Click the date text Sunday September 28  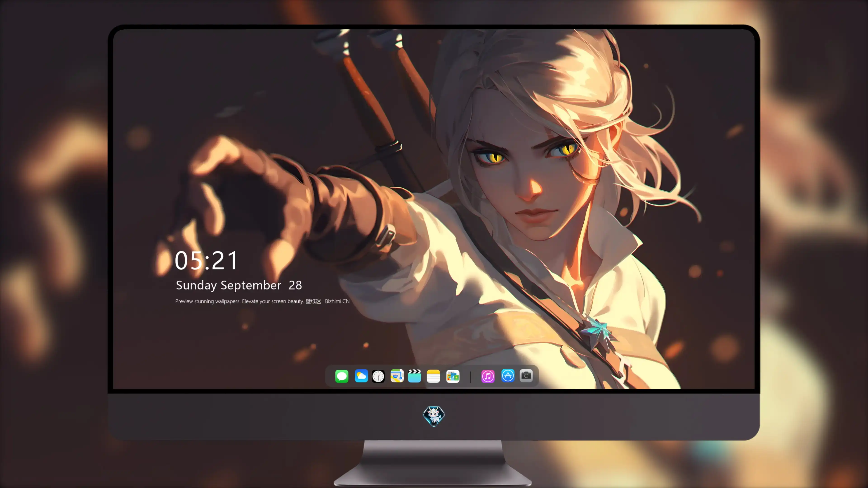[239, 285]
